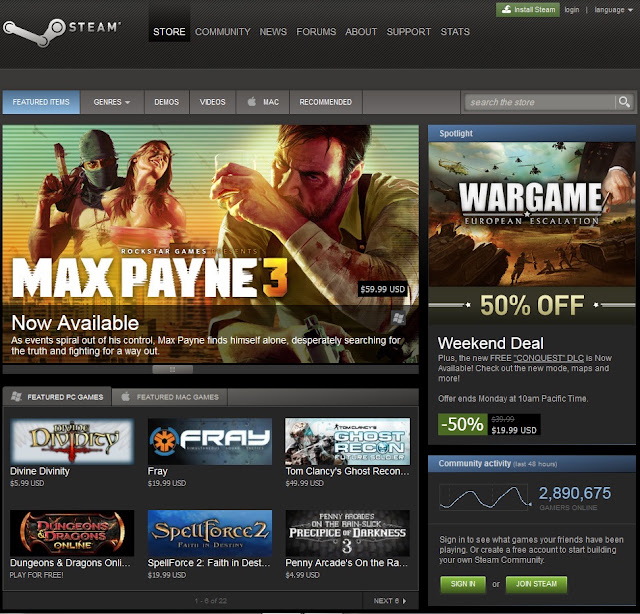Click the next page arrow icon
640x614 pixels.
tap(404, 601)
